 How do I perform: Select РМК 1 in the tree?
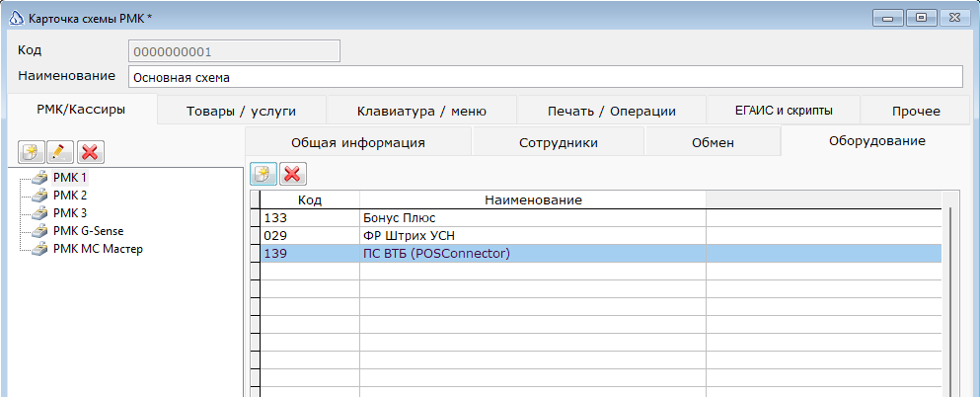(70, 178)
